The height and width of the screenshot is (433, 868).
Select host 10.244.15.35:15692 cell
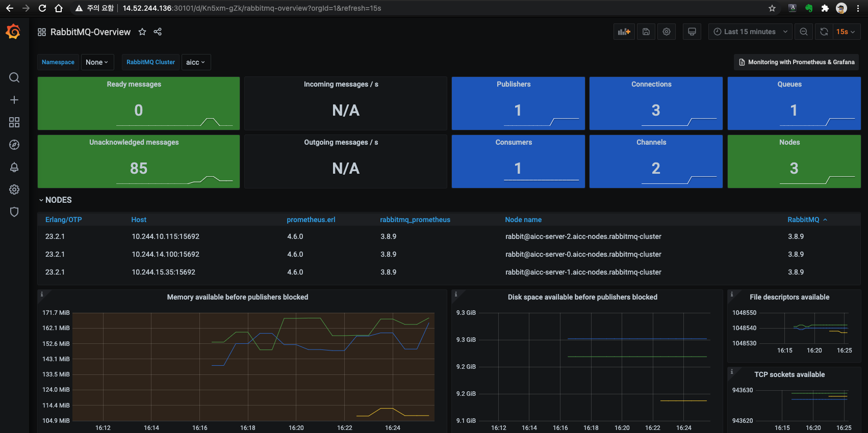(x=164, y=272)
